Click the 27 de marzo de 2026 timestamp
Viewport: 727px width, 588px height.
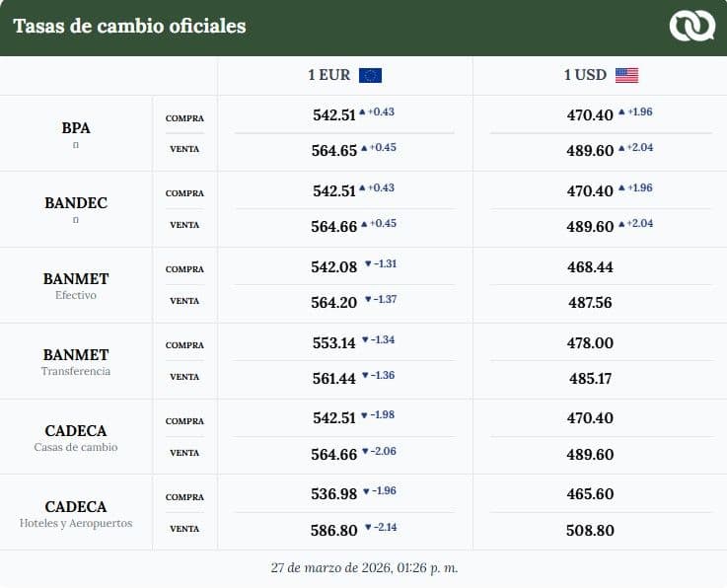coord(364,568)
